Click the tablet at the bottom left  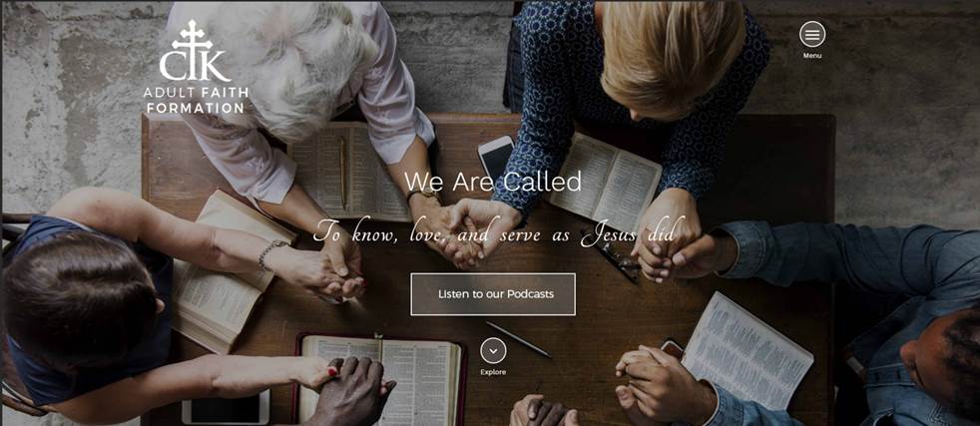226,407
